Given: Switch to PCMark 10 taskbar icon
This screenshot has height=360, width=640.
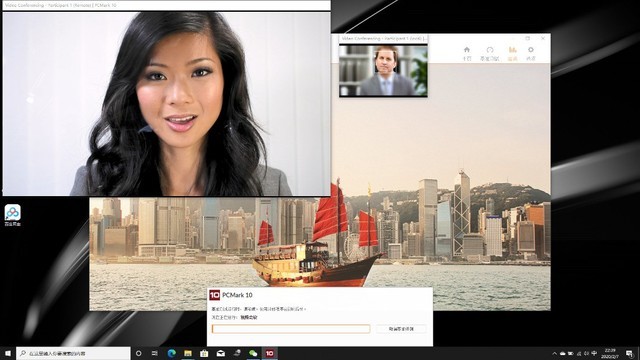Looking at the screenshot, I should [269, 353].
